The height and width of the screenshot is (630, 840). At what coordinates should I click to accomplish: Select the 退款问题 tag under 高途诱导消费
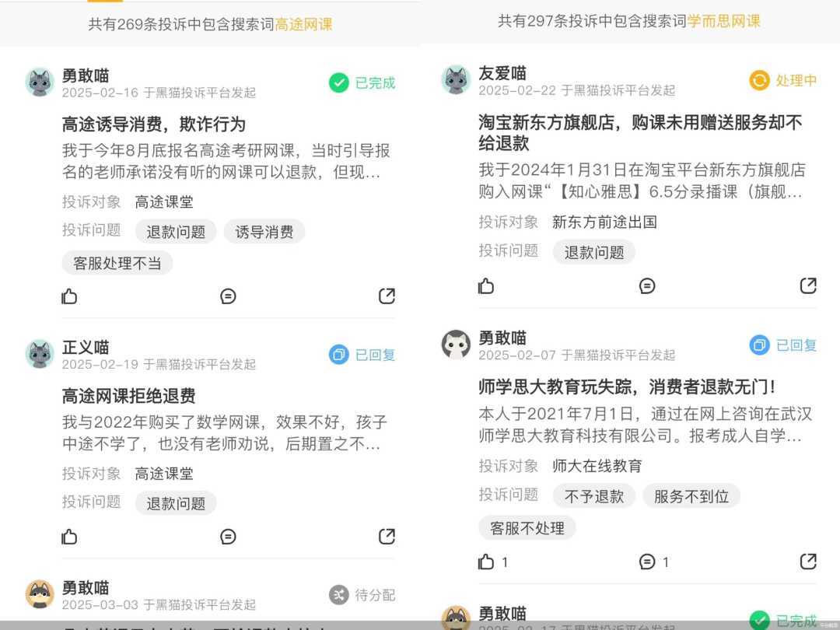176,232
